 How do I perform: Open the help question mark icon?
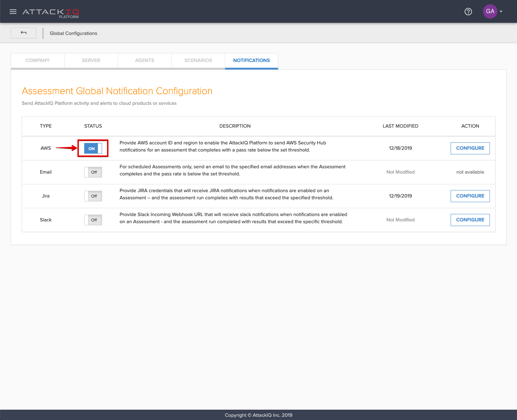click(x=468, y=11)
